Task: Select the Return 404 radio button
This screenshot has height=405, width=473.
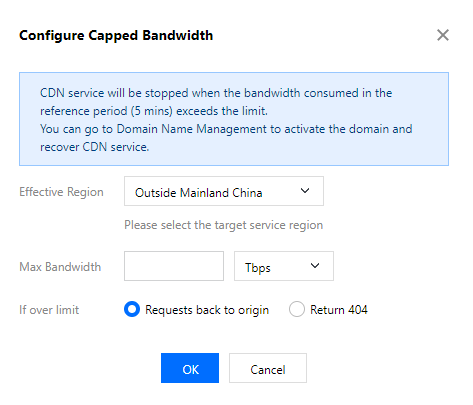Action: [297, 309]
